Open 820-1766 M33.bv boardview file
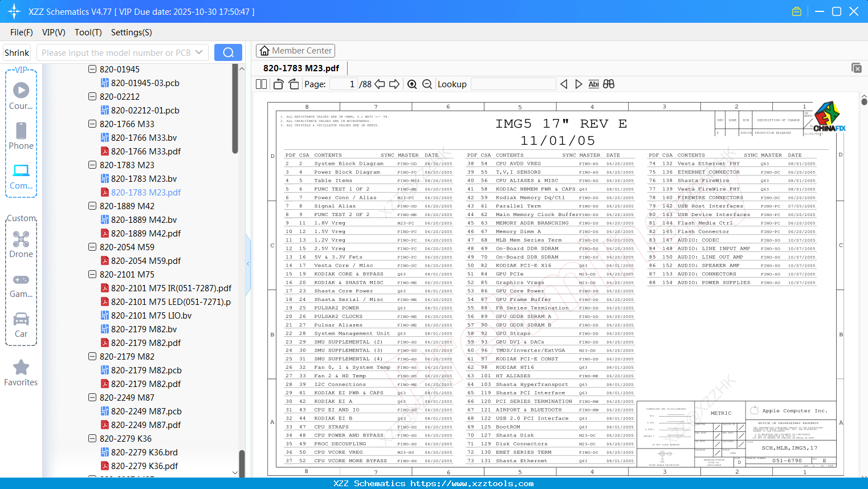Viewport: 868px width, 489px height. point(138,137)
